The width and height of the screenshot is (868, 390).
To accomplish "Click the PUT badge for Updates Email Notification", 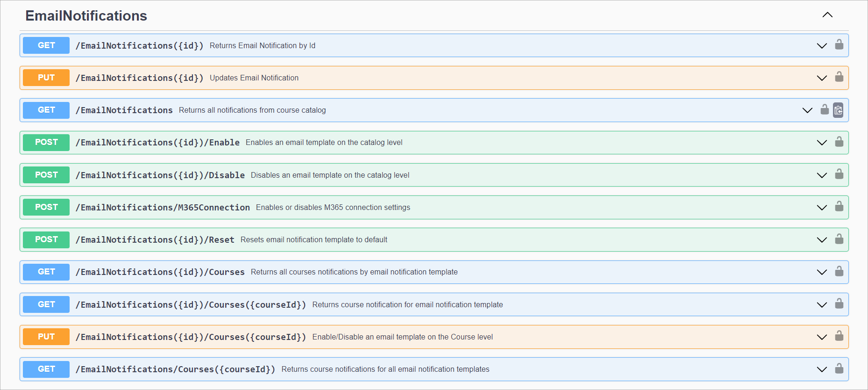I will coord(46,78).
